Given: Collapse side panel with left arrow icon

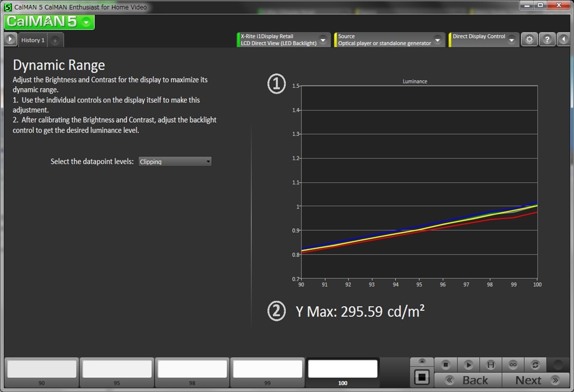Looking at the screenshot, I should (563, 40).
